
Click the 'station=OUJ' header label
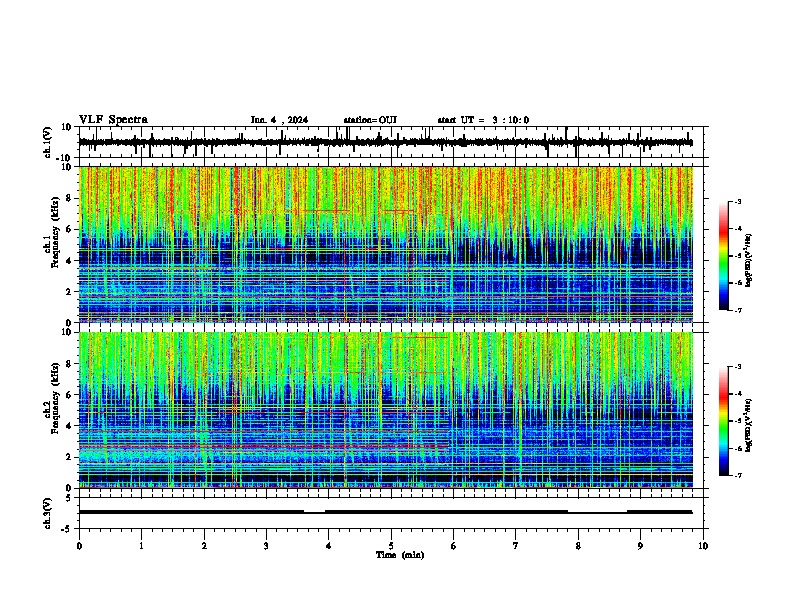[x=370, y=120]
